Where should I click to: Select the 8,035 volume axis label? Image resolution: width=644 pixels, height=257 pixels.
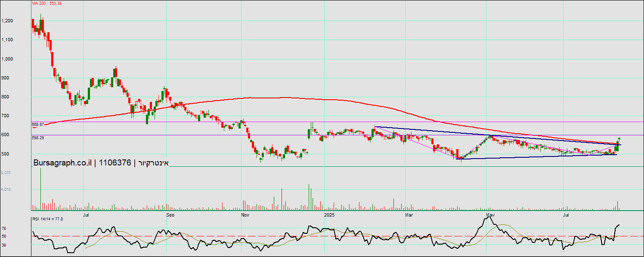click(x=5, y=172)
